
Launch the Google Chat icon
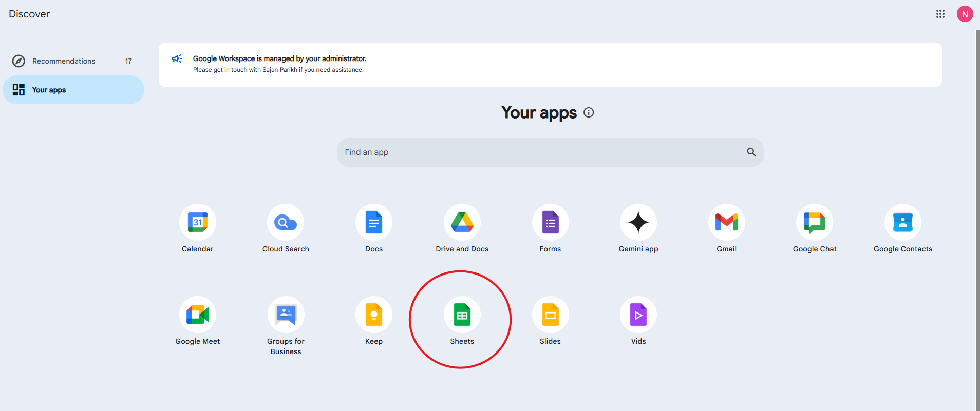[x=815, y=222]
